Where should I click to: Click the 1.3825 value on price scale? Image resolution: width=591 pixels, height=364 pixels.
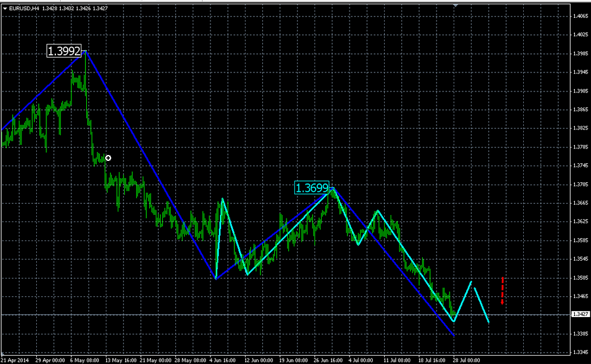coord(580,128)
